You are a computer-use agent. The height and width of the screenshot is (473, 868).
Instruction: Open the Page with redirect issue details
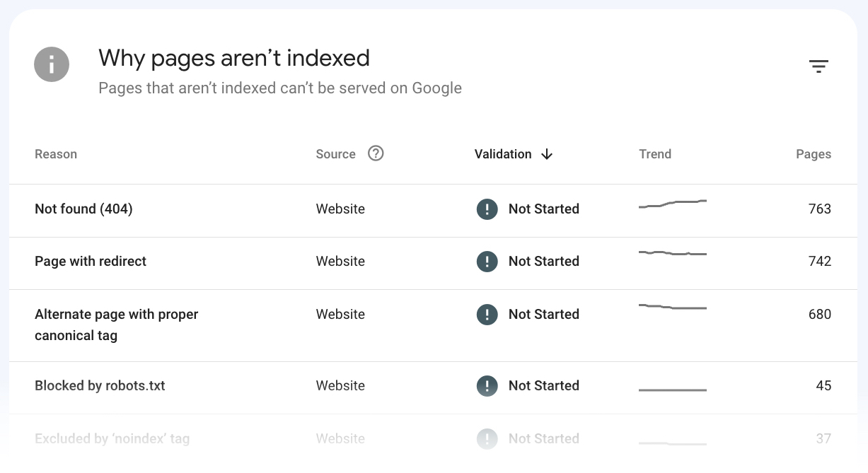point(91,262)
